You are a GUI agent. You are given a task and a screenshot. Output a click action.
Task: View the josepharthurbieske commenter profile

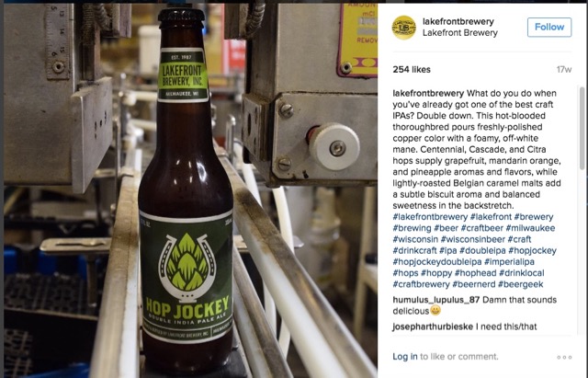(433, 326)
